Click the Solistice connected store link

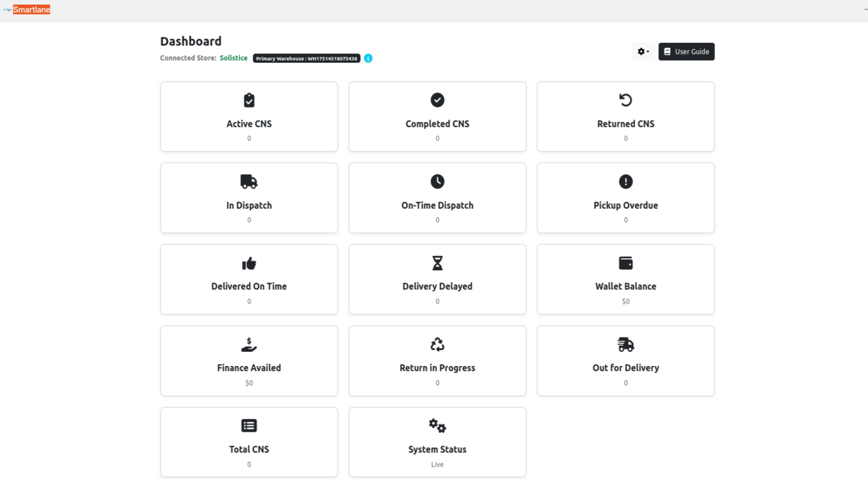tap(233, 57)
